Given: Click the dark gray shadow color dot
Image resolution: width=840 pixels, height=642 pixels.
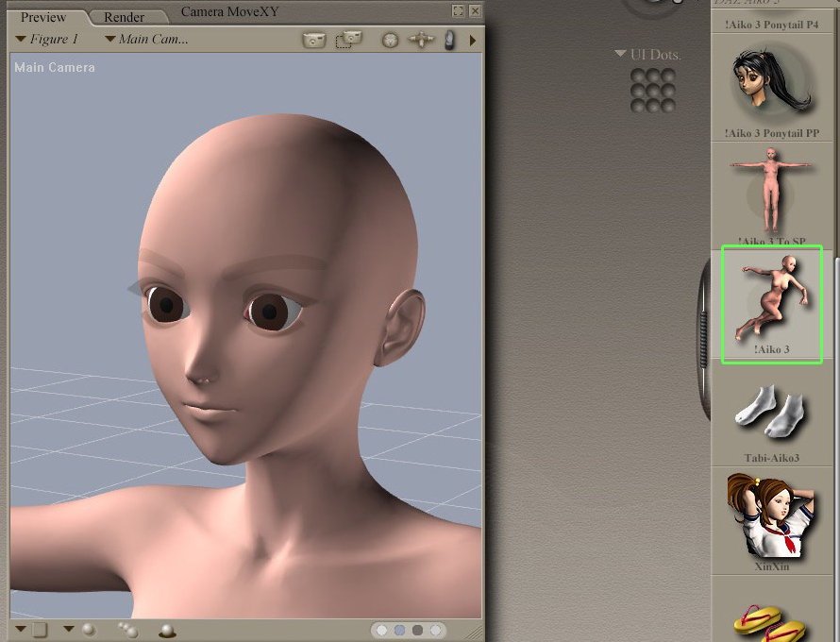Looking at the screenshot, I should coord(417,631).
